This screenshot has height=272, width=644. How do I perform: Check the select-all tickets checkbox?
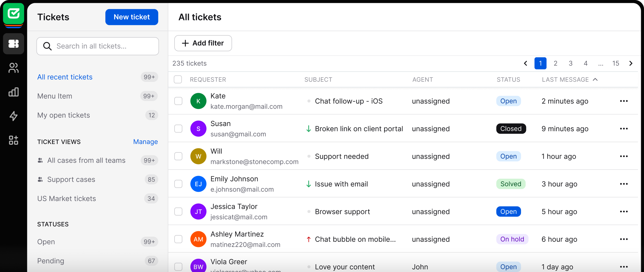[x=178, y=79]
